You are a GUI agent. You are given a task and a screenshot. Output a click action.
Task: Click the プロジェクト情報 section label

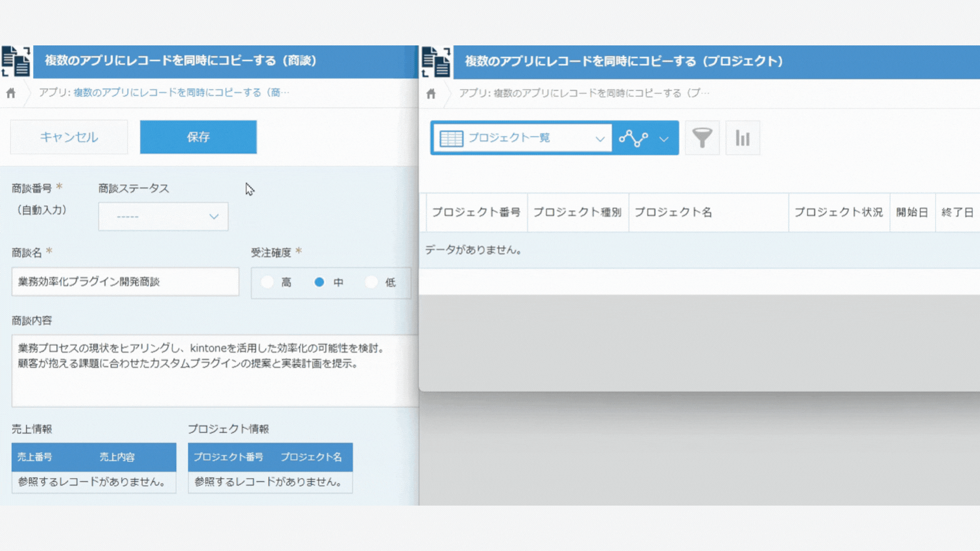[x=228, y=429]
